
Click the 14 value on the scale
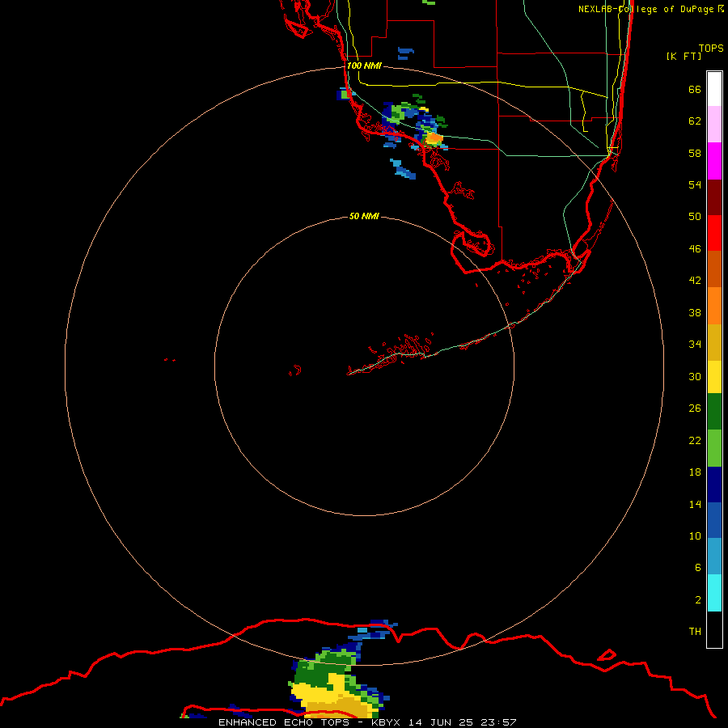pyautogui.click(x=695, y=504)
